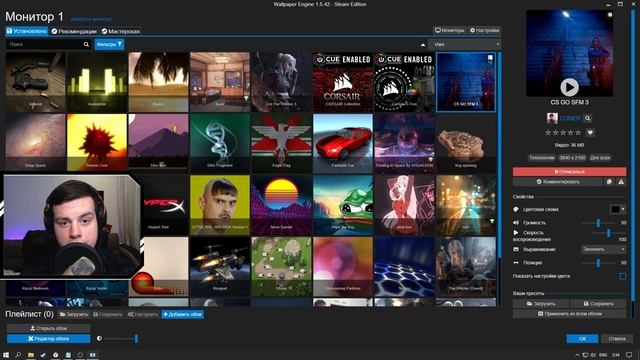Click the thumbnail size slider at bottom

click(119, 338)
